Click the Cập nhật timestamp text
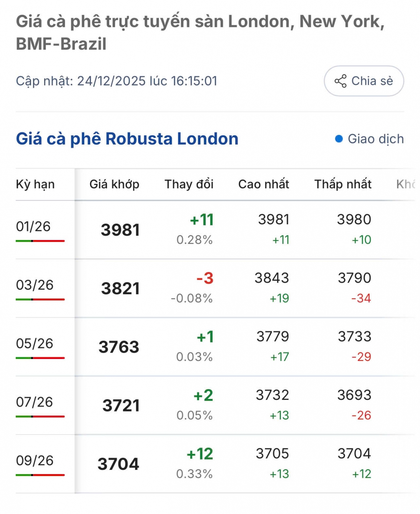The image size is (420, 514). (x=117, y=81)
